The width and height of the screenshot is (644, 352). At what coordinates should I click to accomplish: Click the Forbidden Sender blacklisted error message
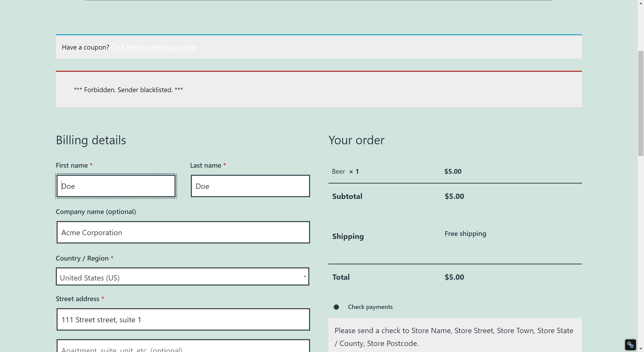coord(128,90)
